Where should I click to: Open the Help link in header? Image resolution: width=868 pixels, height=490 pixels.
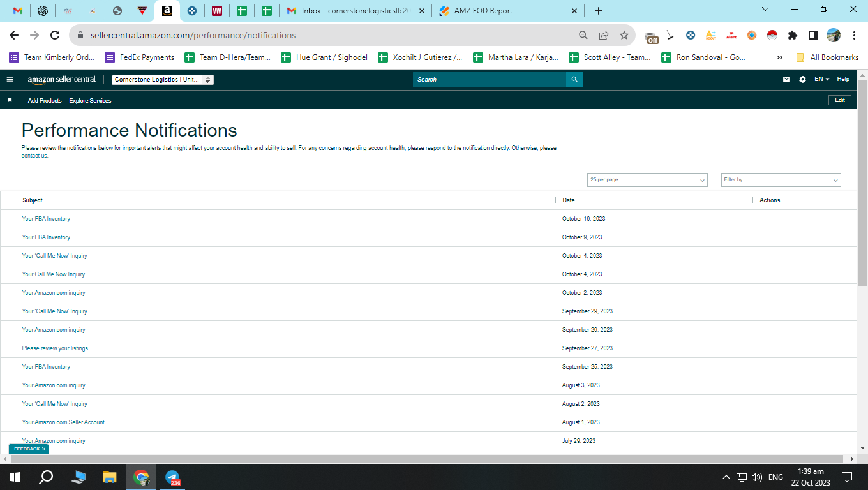(x=843, y=80)
